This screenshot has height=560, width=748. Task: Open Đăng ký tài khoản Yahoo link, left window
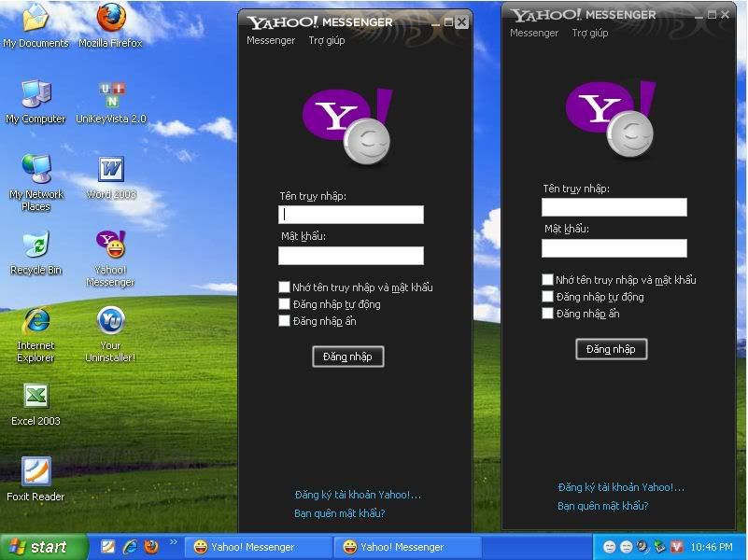358,495
